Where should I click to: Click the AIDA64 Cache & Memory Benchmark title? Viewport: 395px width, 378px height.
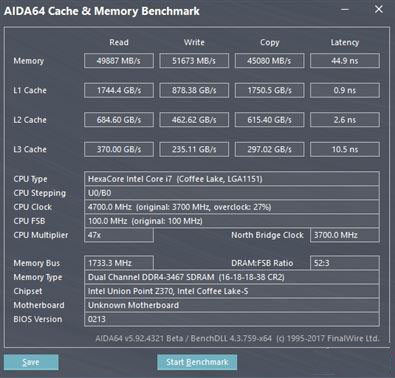click(101, 11)
